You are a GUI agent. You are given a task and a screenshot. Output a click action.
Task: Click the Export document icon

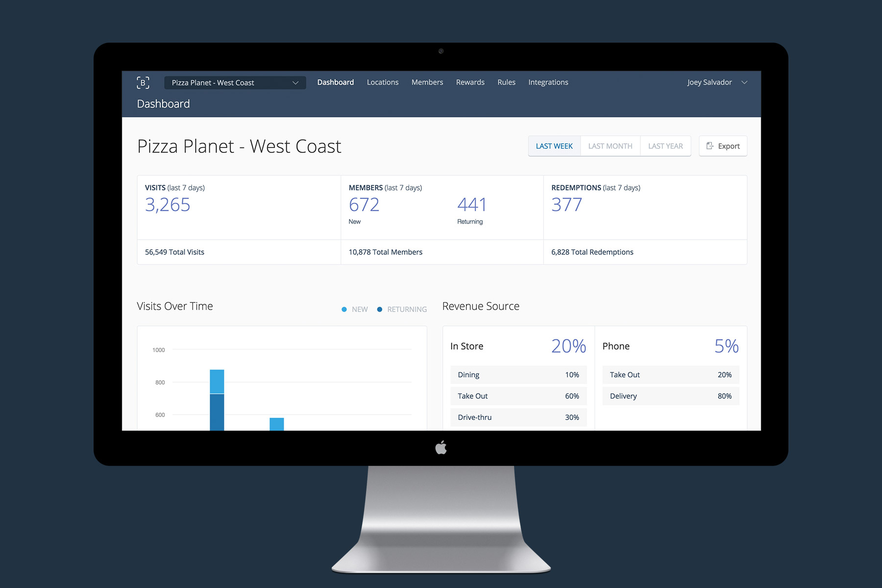pos(710,146)
